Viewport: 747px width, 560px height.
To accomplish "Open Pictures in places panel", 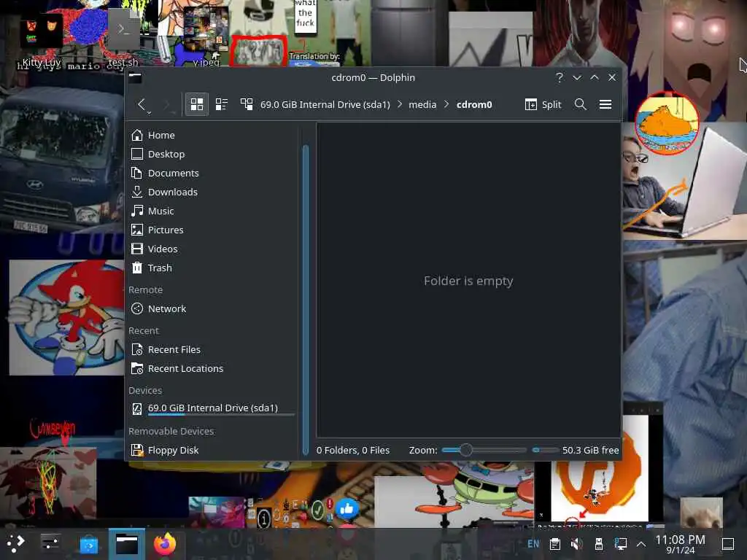I will pos(213,230).
